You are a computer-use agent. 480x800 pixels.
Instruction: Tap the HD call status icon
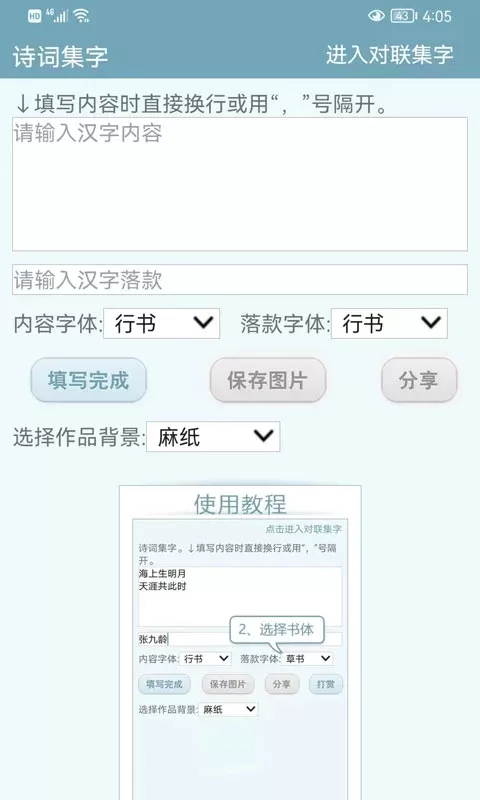(34, 16)
